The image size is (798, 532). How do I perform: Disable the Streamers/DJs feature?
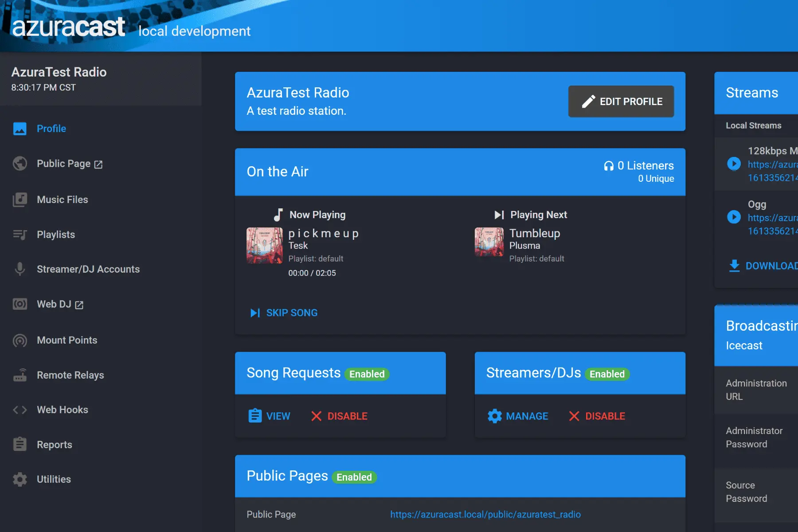[597, 416]
